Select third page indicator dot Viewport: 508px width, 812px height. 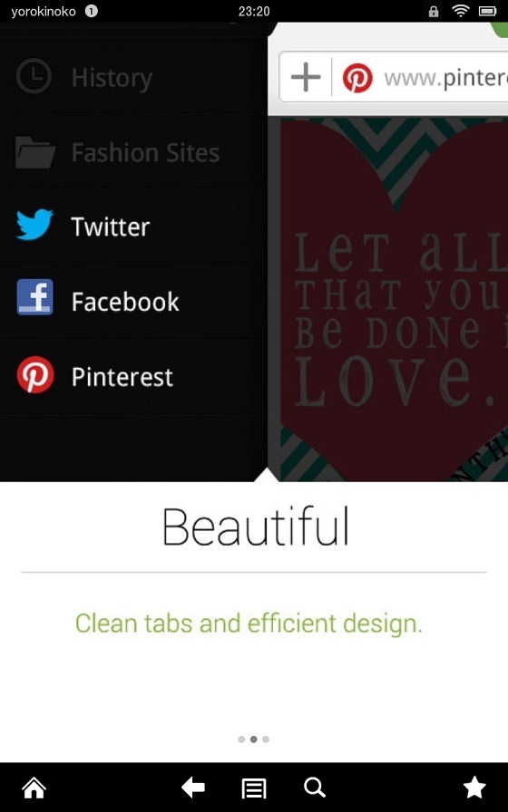tap(266, 739)
